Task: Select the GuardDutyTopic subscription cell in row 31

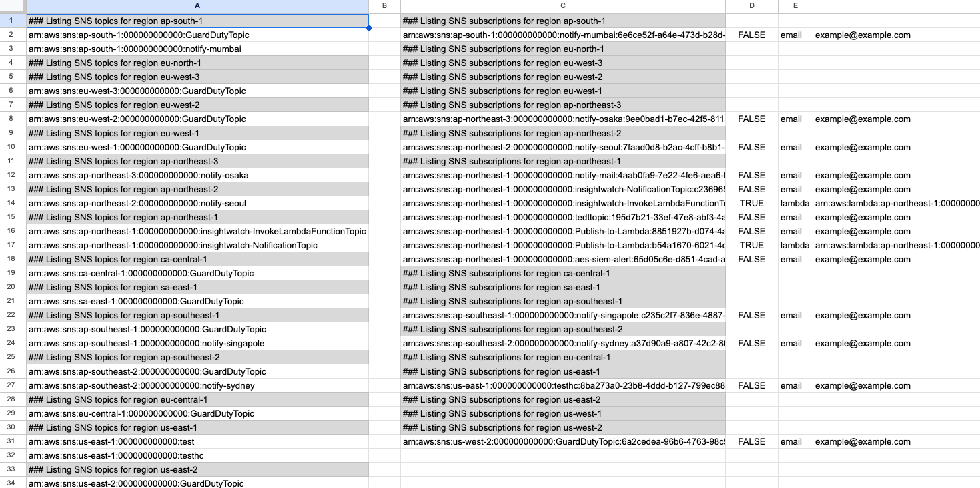Action: point(562,441)
